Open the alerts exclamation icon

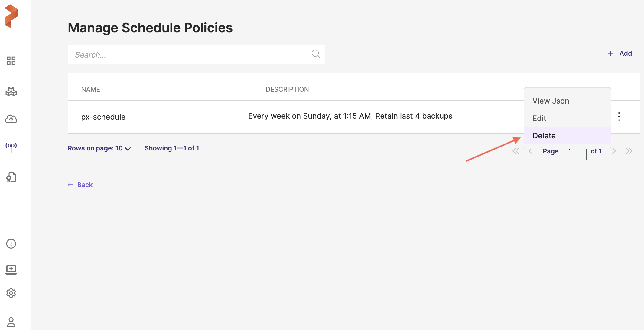[x=11, y=243]
